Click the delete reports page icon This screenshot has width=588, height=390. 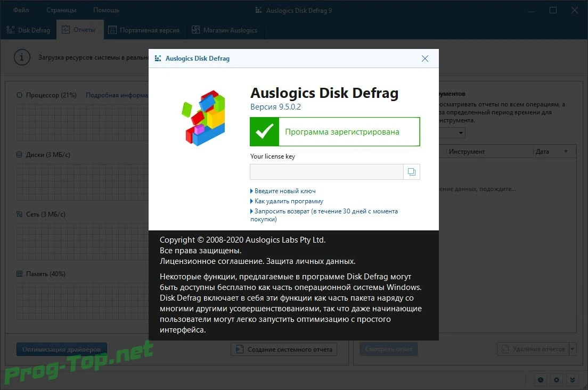(505, 349)
